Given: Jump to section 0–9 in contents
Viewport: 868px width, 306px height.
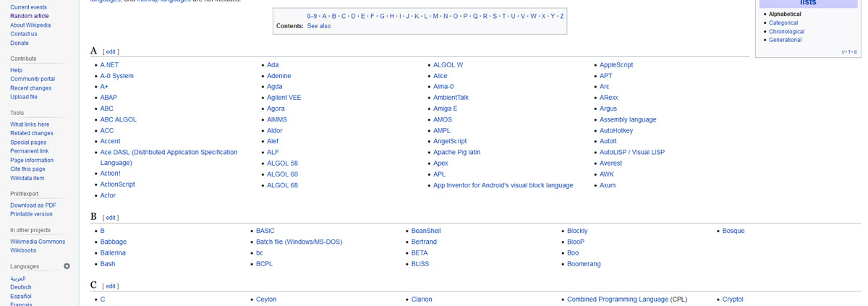Looking at the screenshot, I should pyautogui.click(x=312, y=16).
